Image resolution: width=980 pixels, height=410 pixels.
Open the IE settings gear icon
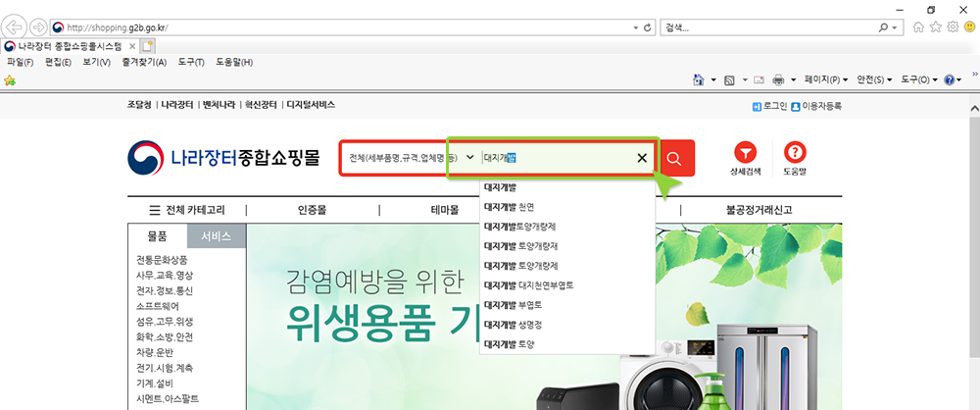(953, 26)
